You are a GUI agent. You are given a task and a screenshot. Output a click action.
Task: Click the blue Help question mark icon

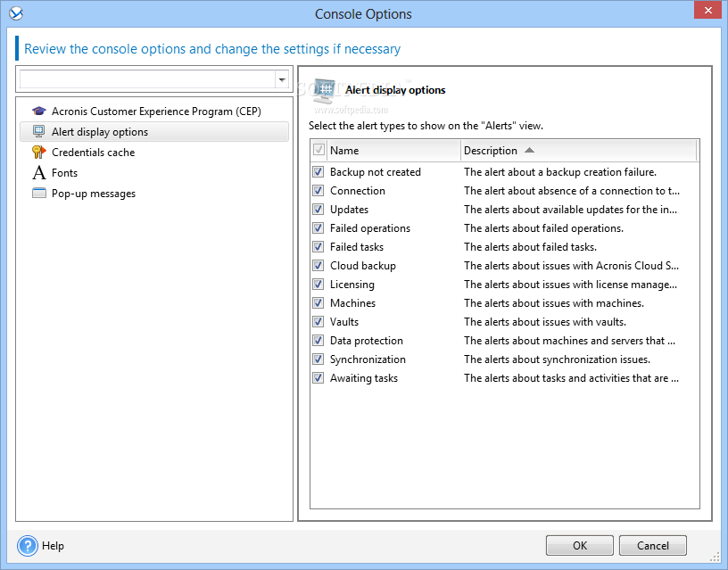tap(28, 545)
